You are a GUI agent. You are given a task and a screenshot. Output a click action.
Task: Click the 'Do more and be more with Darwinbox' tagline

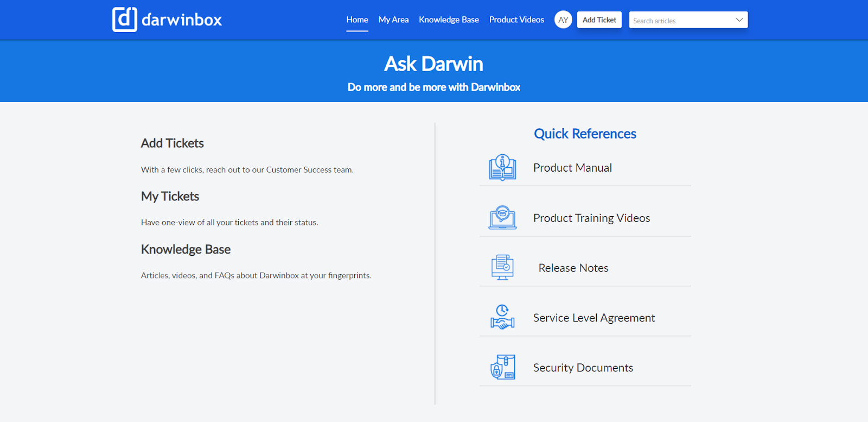434,87
